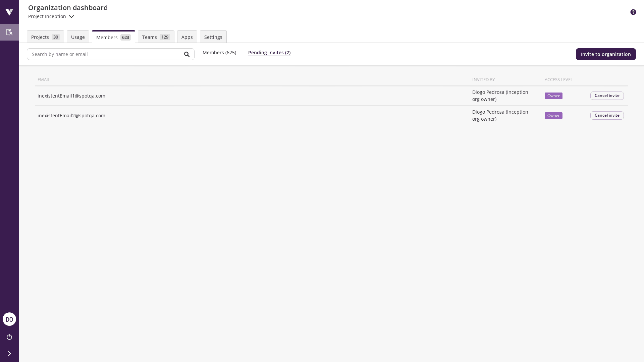Click the search magnifier icon
644x362 pixels.
(x=187, y=54)
